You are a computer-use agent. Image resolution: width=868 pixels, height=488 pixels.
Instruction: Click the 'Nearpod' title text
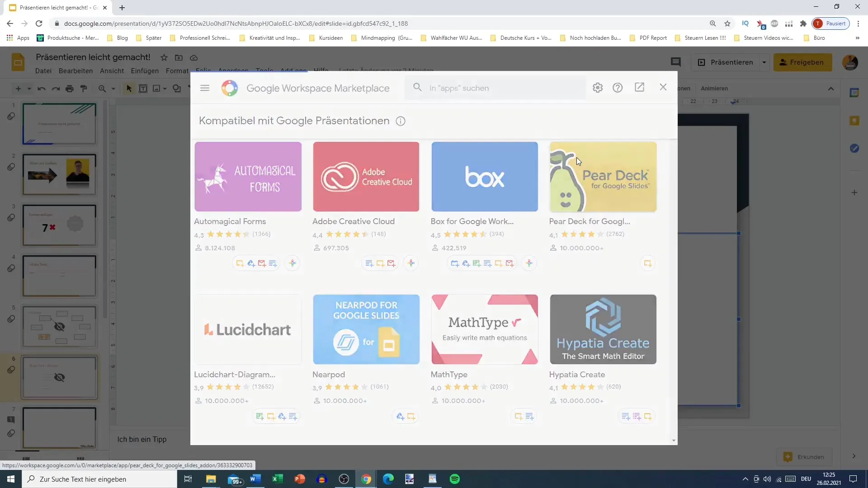(329, 375)
